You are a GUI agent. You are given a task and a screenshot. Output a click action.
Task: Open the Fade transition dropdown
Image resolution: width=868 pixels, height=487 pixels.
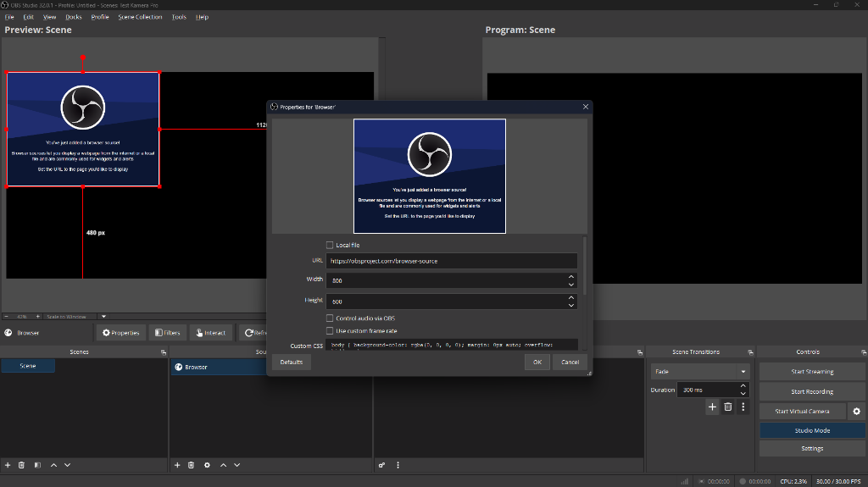[701, 371]
